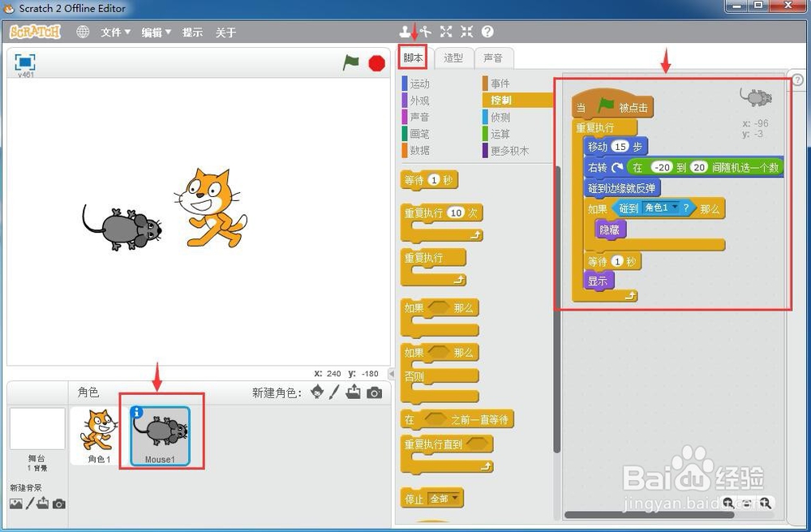Choose sprite from library icon
The height and width of the screenshot is (532, 811).
tap(317, 392)
